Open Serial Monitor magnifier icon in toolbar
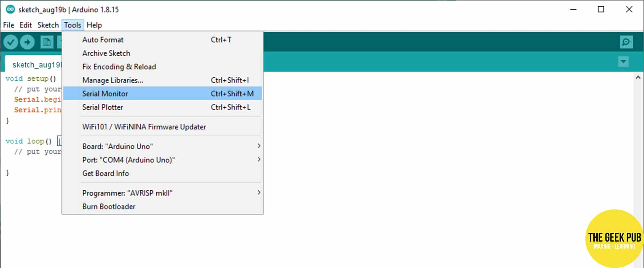This screenshot has width=644, height=268. pyautogui.click(x=626, y=42)
